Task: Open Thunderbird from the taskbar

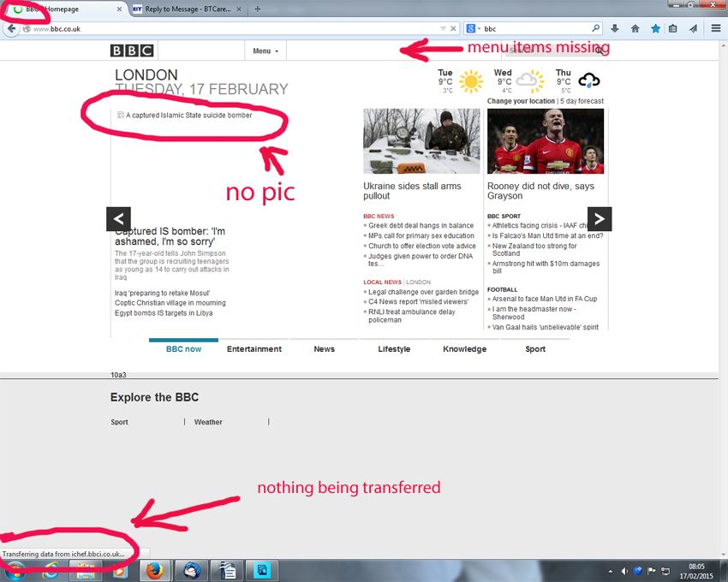Action: point(190,570)
